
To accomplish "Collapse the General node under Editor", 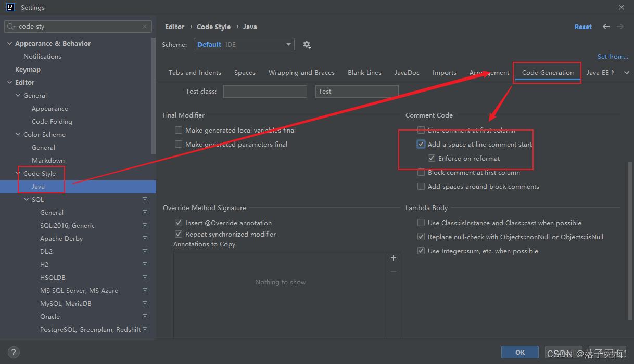I will (x=18, y=96).
